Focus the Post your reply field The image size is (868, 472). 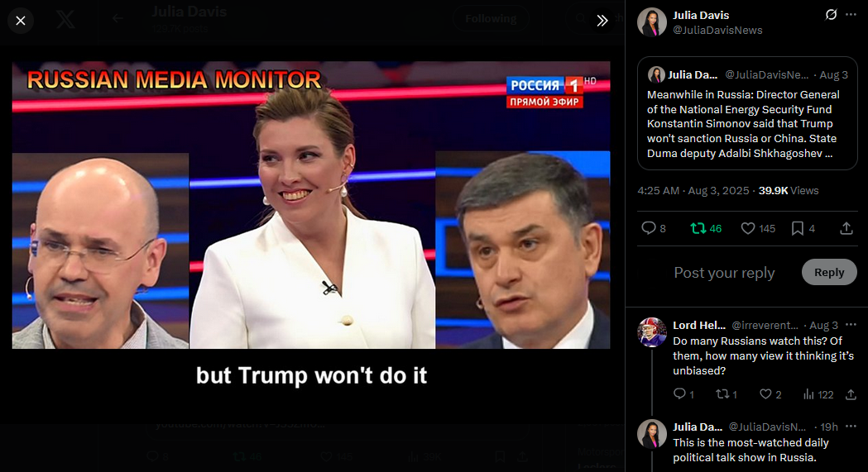pyautogui.click(x=724, y=273)
